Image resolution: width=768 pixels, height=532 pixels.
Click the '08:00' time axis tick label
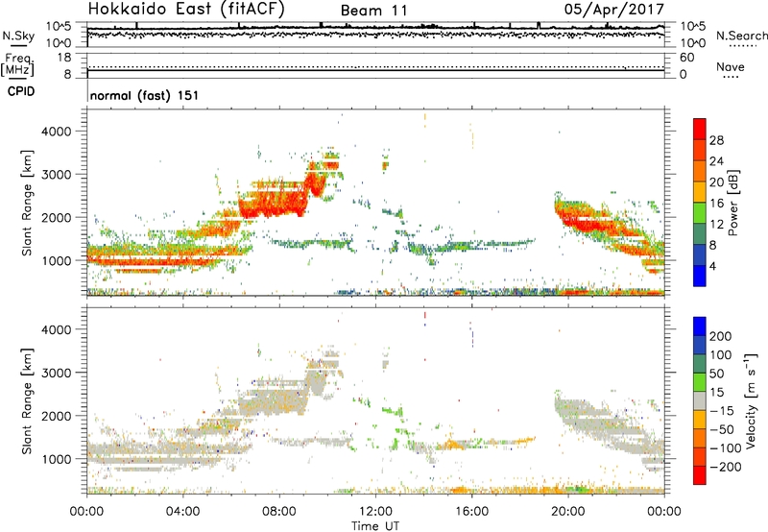[x=279, y=512]
